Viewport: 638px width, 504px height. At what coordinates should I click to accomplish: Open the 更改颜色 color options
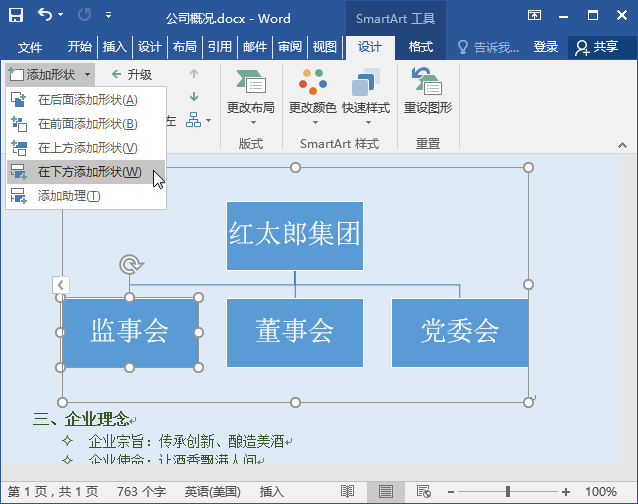pyautogui.click(x=312, y=98)
